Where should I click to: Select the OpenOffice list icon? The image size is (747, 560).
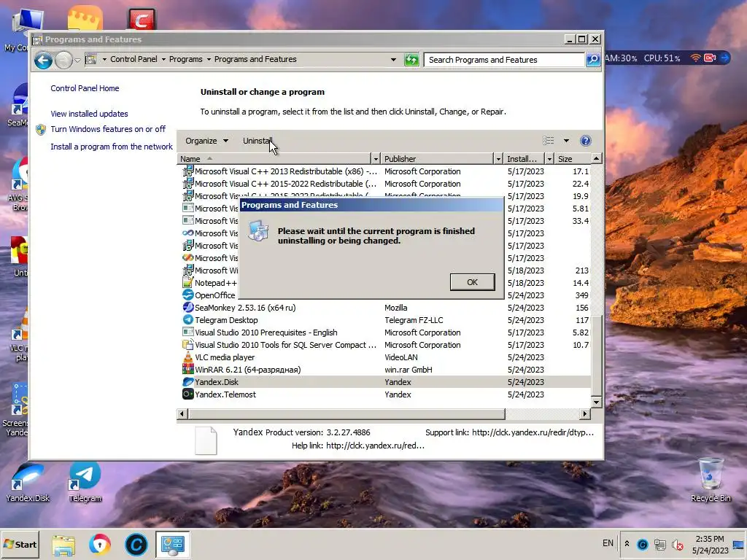(x=188, y=295)
